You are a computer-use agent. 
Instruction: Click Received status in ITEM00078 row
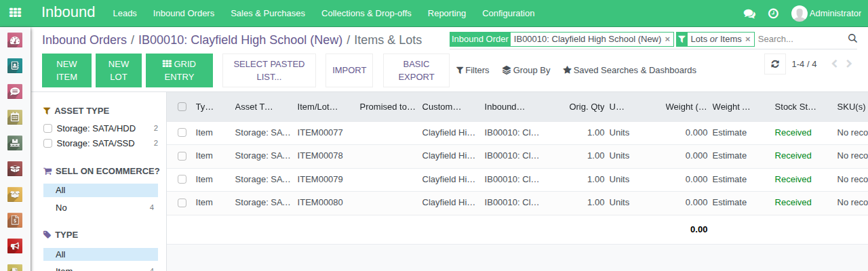pyautogui.click(x=793, y=156)
